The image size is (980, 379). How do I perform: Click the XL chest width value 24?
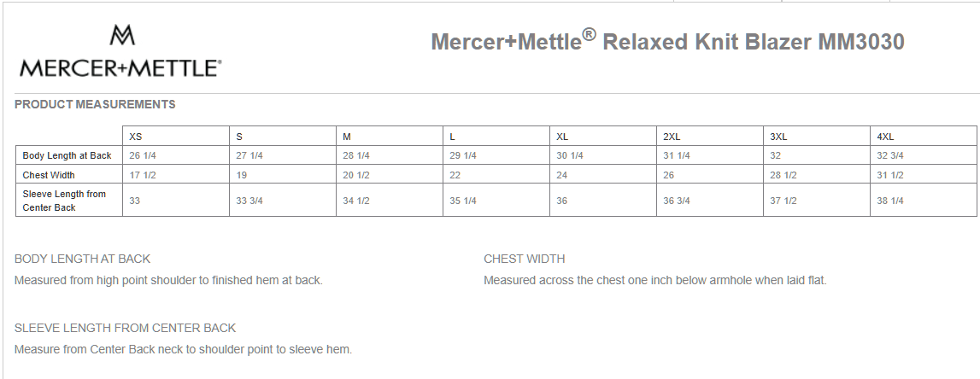[562, 175]
